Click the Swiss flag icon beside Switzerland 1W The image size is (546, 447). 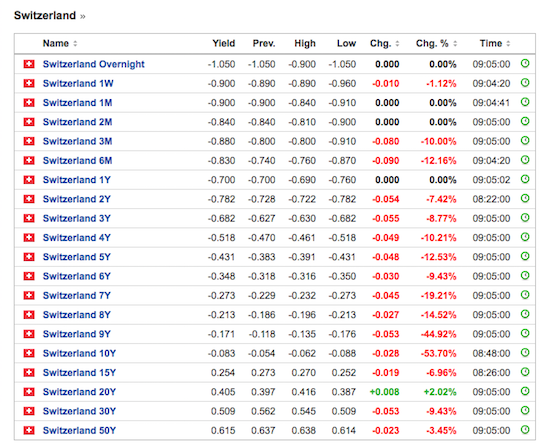(29, 83)
